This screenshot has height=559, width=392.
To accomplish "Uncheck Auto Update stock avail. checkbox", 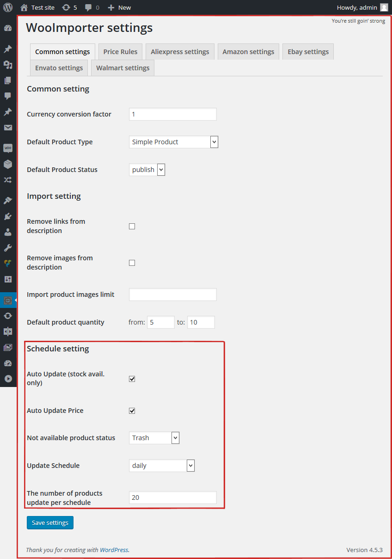I will pos(132,379).
